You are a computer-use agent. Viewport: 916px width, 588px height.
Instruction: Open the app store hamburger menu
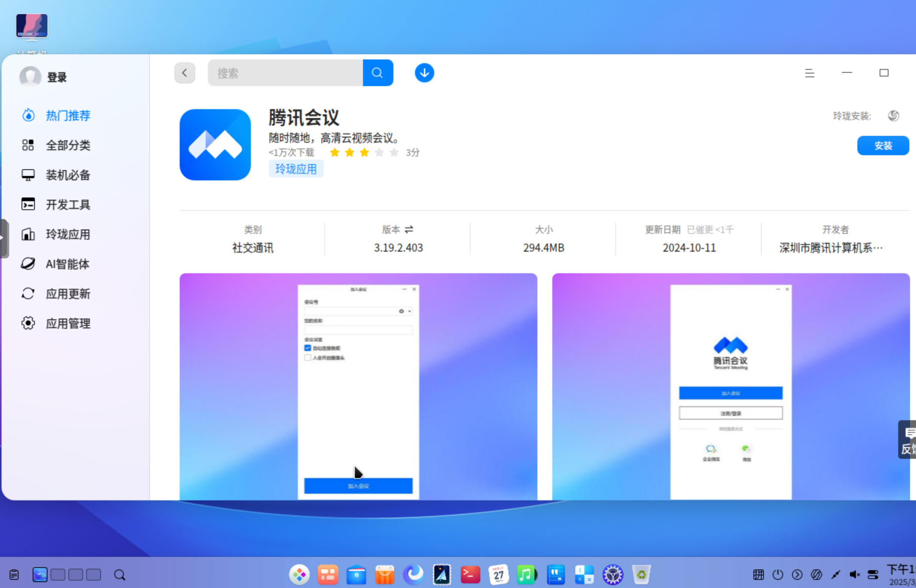(x=810, y=73)
